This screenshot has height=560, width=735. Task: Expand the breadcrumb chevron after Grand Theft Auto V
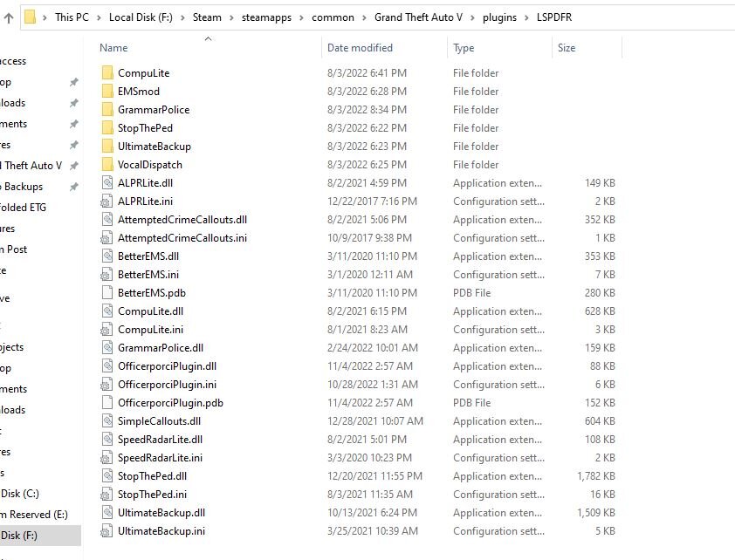pyautogui.click(x=472, y=17)
